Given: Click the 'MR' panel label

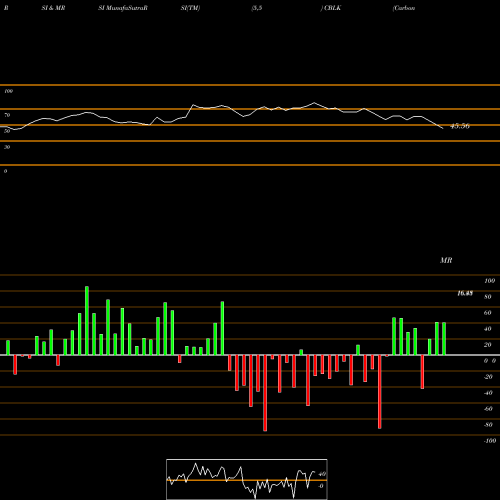Looking at the screenshot, I should point(446,260).
